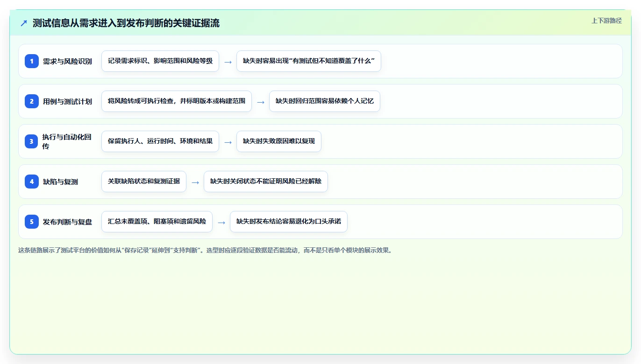641x364 pixels.
Task: Click the 上下游路径 label in header
Action: [x=606, y=21]
